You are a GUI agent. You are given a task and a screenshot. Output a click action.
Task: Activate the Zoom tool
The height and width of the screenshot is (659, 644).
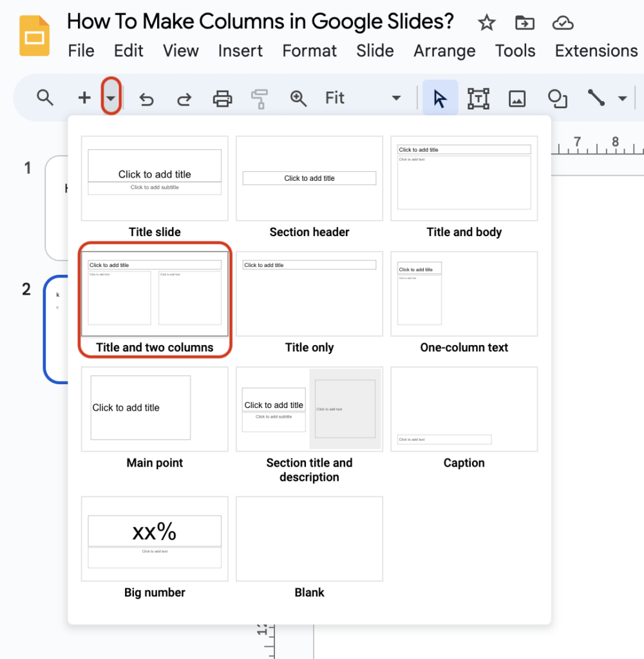pos(298,98)
